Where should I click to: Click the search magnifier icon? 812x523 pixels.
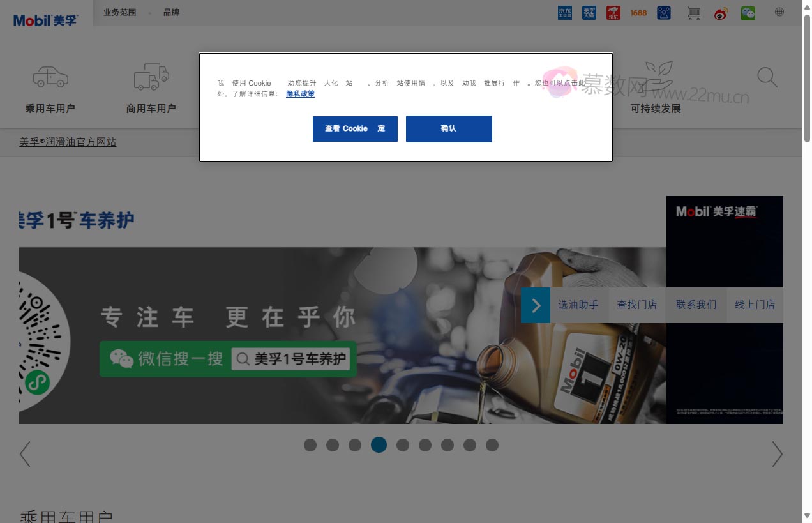click(x=767, y=77)
